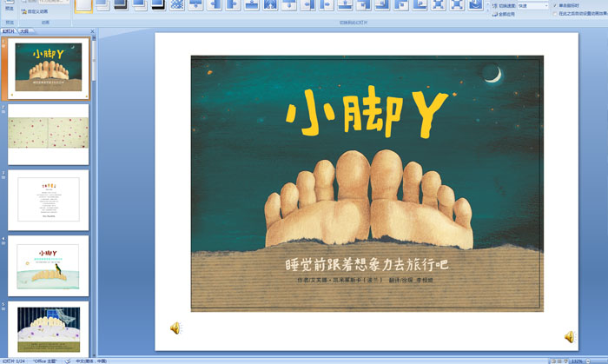Click the 预览 preview button
The image size is (608, 364).
[10, 6]
